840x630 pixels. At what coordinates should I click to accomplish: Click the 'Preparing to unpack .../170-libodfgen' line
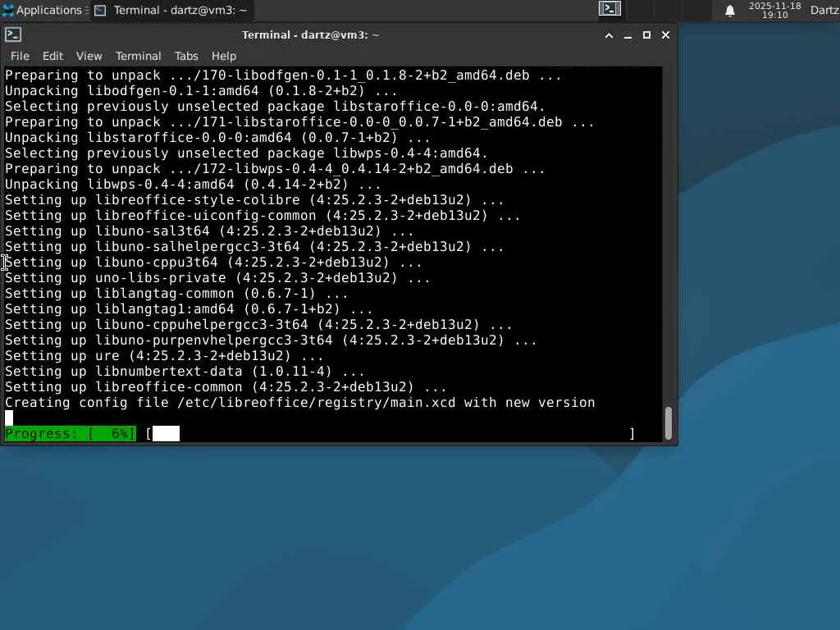point(283,75)
